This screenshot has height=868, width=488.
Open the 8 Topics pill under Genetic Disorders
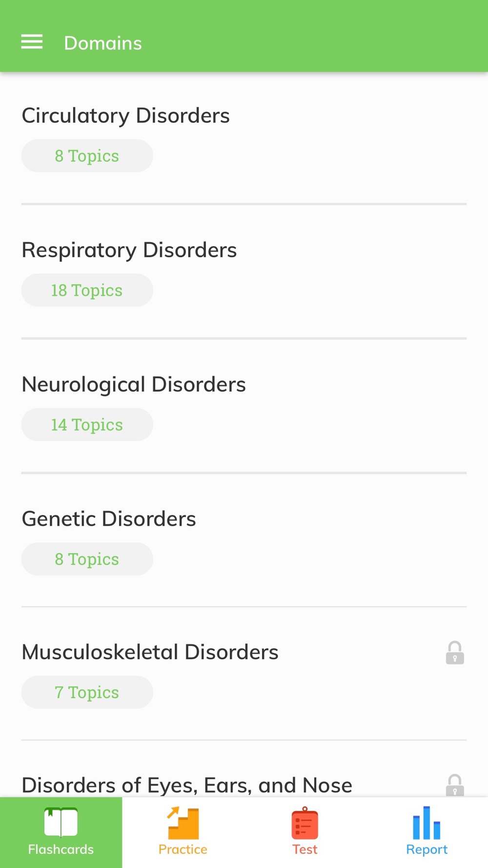(x=87, y=559)
